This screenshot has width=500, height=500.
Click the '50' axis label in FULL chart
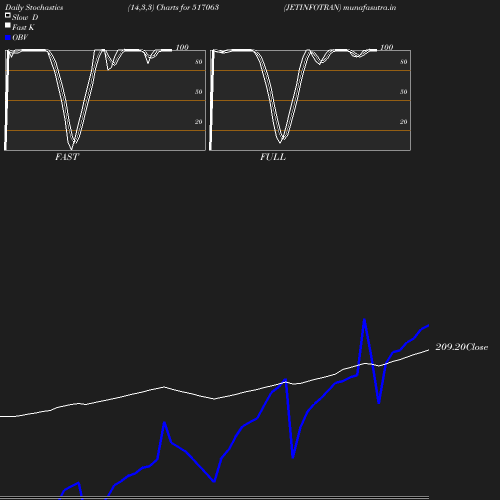coord(404,92)
